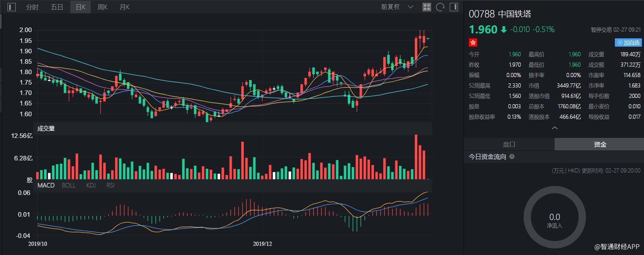Open the 盘口 order book tab
Image resolution: width=644 pixels, height=255 pixels.
click(509, 145)
